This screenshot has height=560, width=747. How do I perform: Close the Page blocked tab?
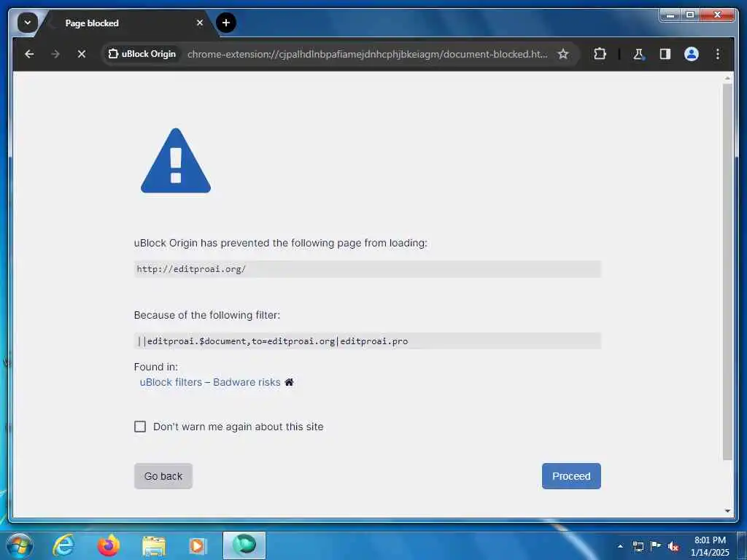(x=200, y=23)
